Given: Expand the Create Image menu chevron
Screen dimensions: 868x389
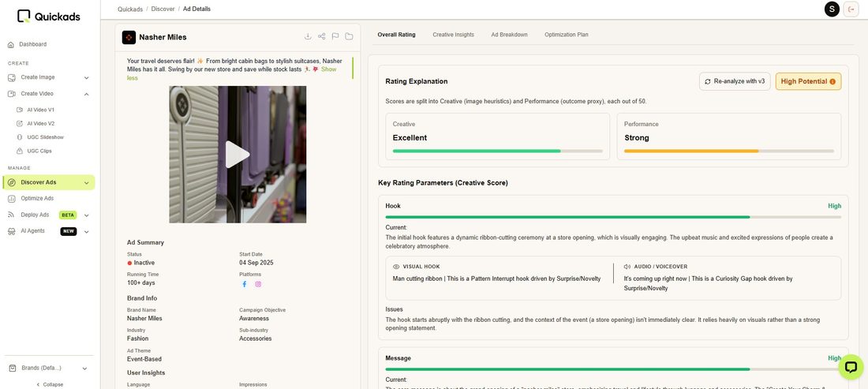Looking at the screenshot, I should (86, 78).
